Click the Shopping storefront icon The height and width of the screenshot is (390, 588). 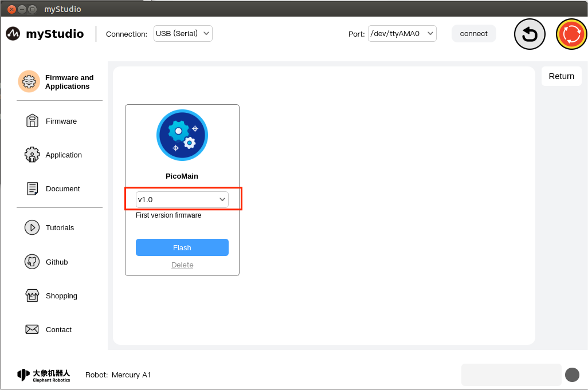32,296
